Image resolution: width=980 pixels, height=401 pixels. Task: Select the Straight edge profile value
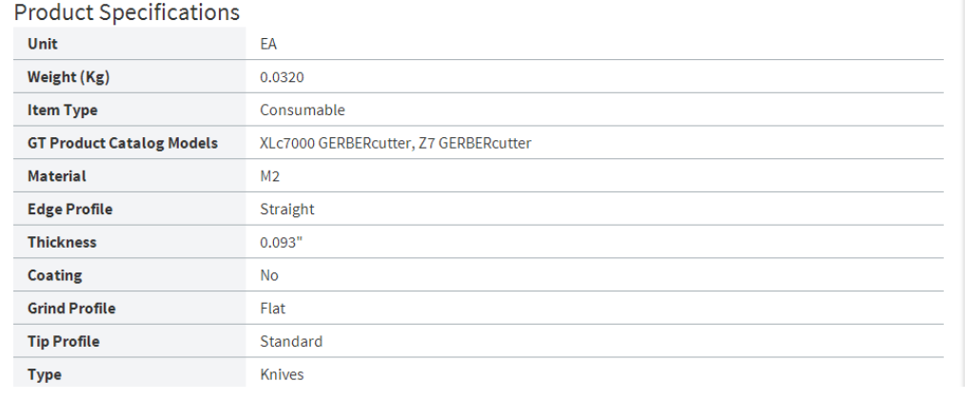(287, 209)
